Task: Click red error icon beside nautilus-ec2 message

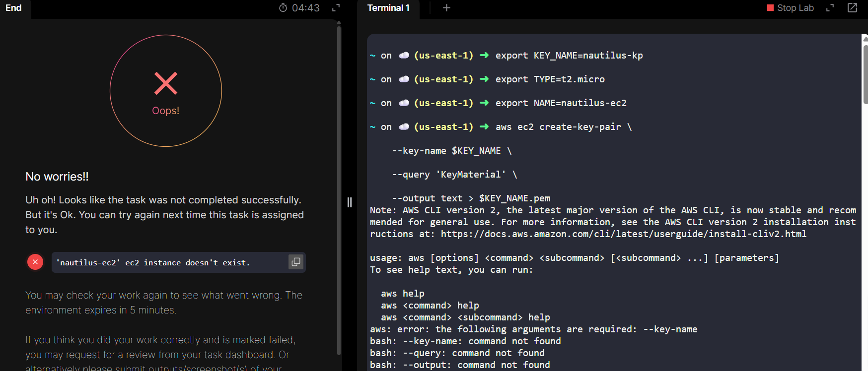Action: (x=35, y=262)
